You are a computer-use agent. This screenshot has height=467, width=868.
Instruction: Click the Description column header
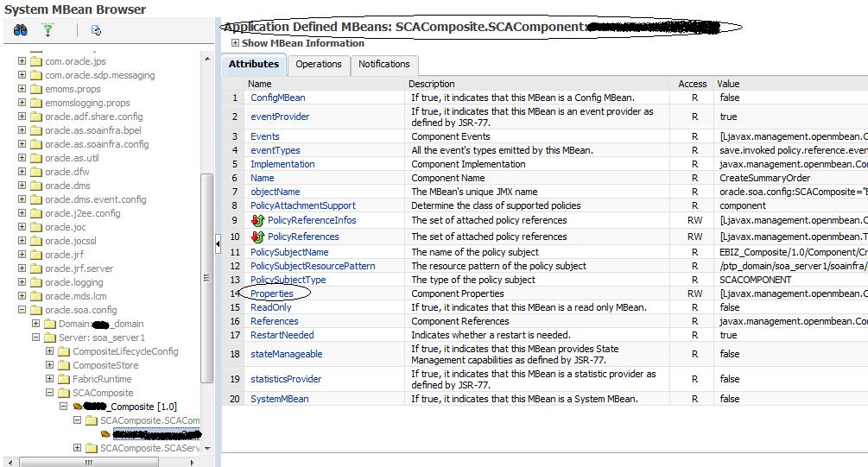pyautogui.click(x=431, y=84)
